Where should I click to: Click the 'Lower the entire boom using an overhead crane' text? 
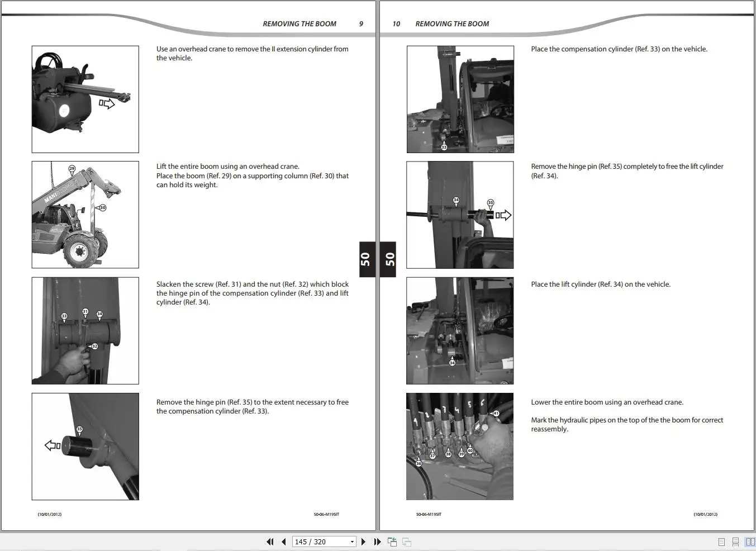coord(607,402)
